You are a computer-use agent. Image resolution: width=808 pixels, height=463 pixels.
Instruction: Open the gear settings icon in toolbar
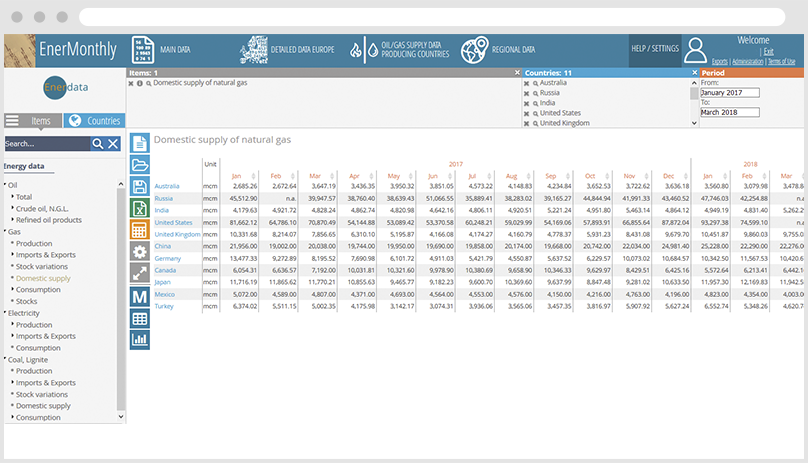pos(139,252)
